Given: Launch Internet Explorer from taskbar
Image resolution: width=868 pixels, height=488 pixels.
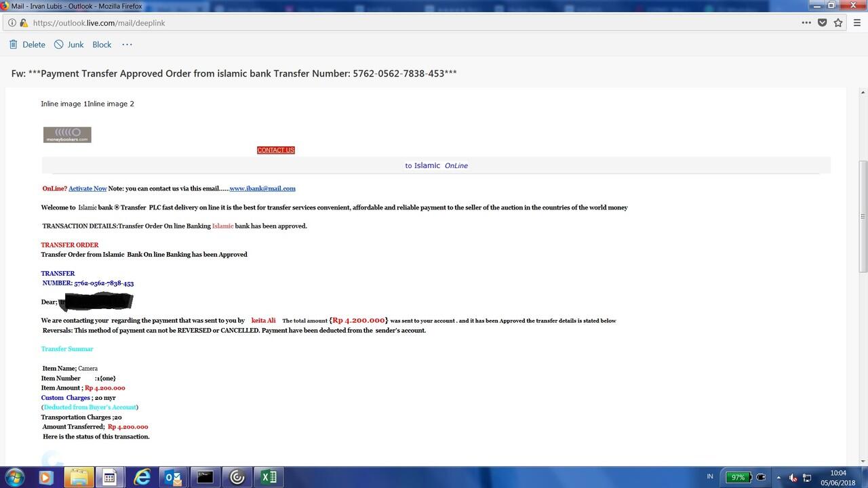Looking at the screenshot, I should (142, 477).
